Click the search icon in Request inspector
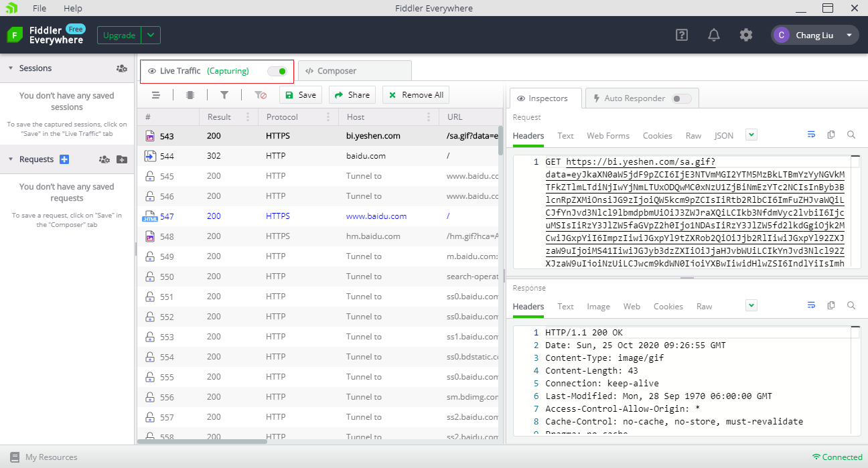 point(851,135)
